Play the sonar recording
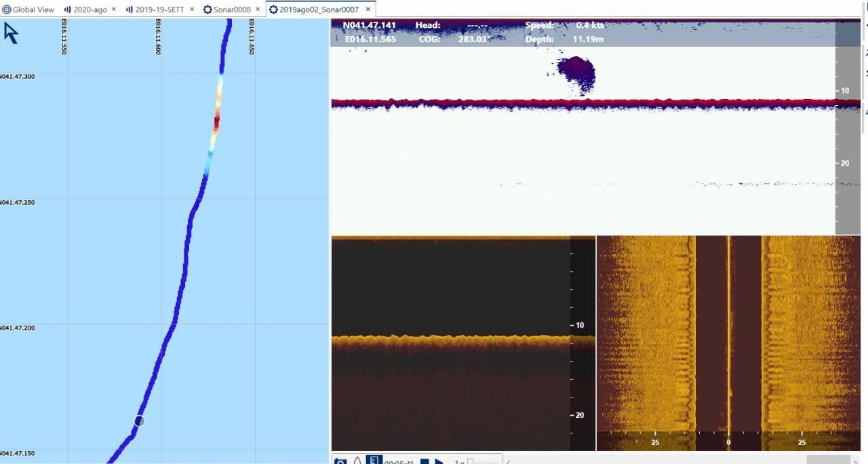 point(439,461)
